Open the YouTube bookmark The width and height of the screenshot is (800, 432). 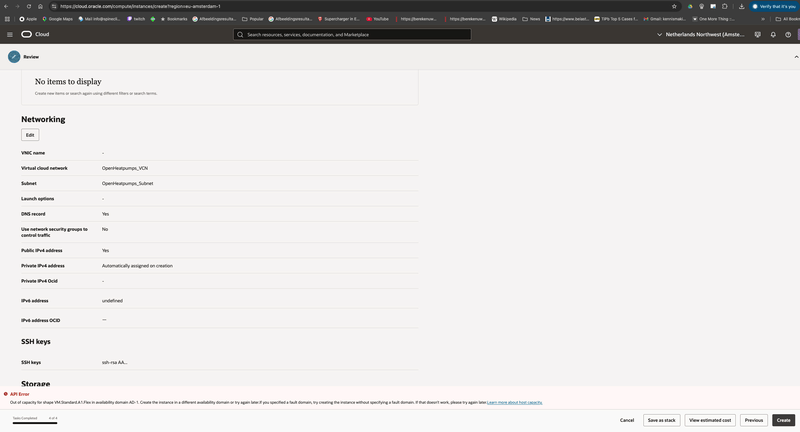(378, 19)
